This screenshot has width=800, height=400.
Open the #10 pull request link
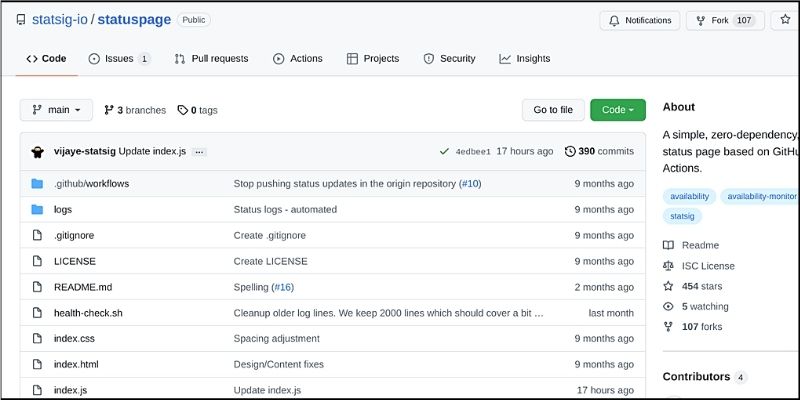click(x=470, y=184)
